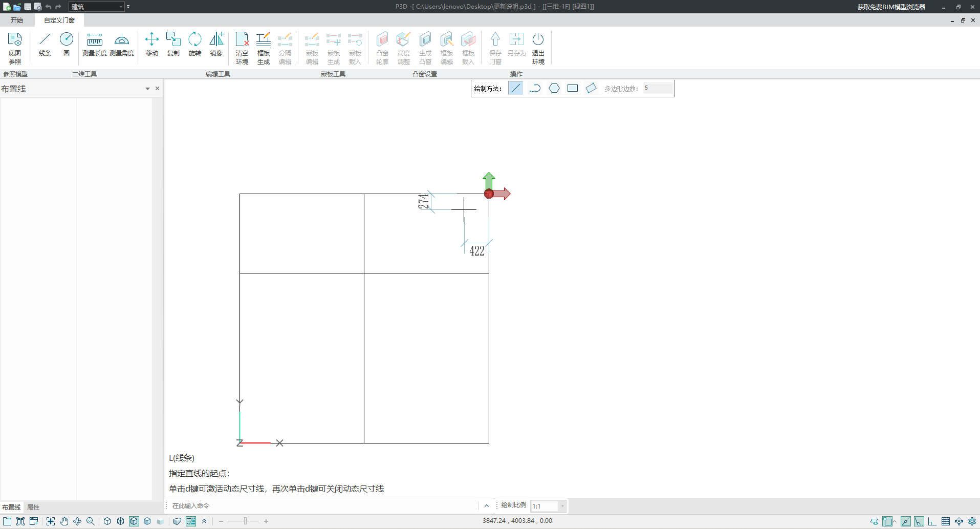Viewport: 980px width, 529px height.
Task: Open the 底图参照 reference image tool
Action: [15, 48]
